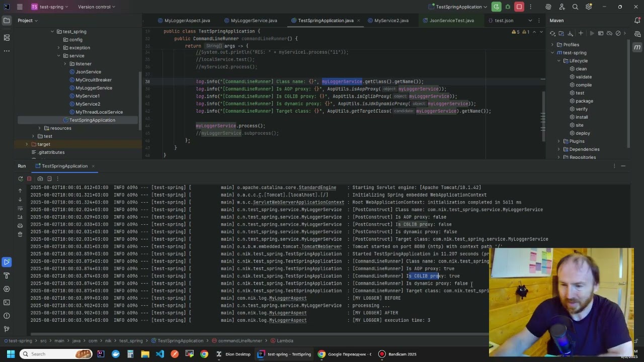The image size is (644, 362).
Task: Open the main hamburger menu
Action: point(20,7)
